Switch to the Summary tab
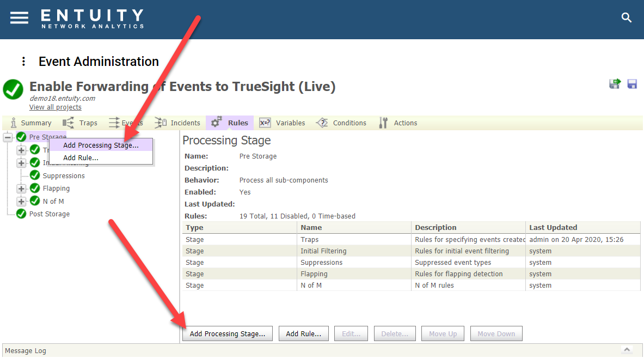This screenshot has height=358, width=644. [31, 123]
